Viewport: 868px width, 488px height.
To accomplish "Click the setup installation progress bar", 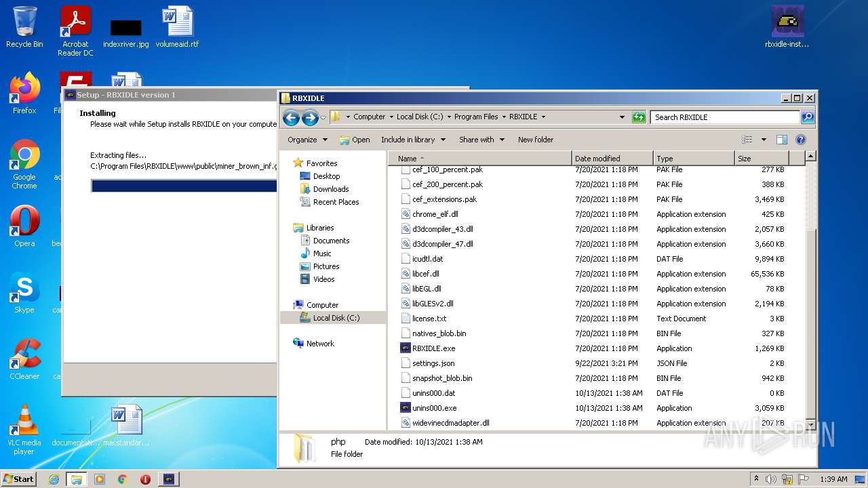I will click(x=184, y=186).
